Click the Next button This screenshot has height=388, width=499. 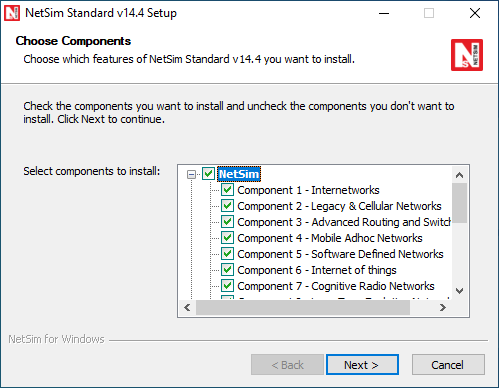[x=362, y=365]
